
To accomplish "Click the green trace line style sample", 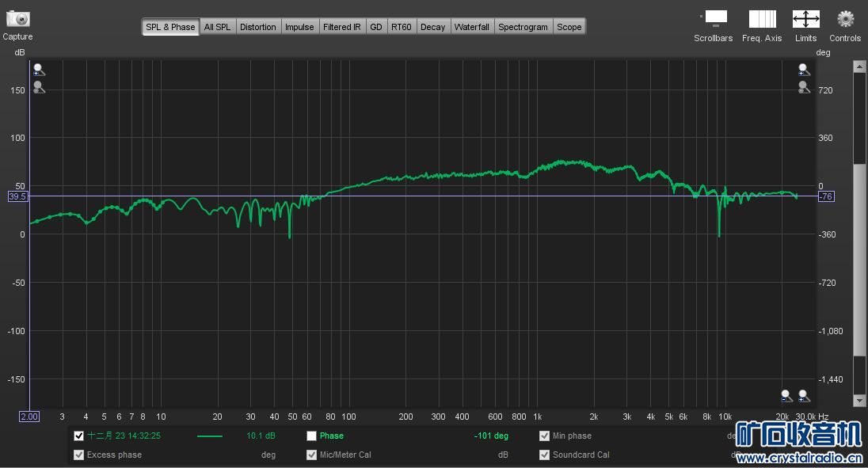I will (210, 436).
